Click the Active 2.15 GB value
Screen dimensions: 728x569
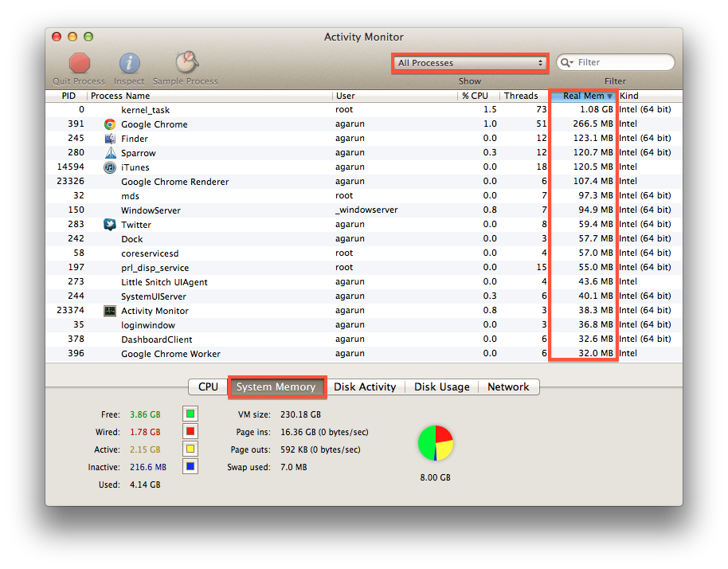point(145,449)
